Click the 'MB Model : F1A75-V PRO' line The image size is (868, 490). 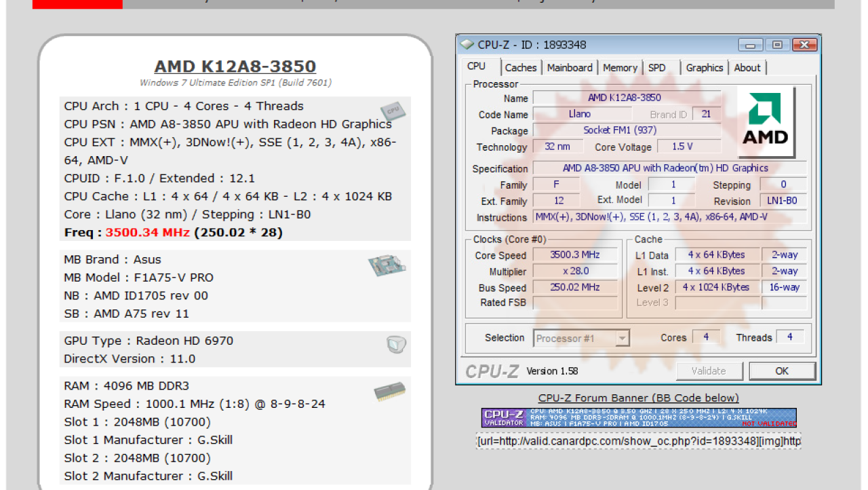click(x=138, y=278)
